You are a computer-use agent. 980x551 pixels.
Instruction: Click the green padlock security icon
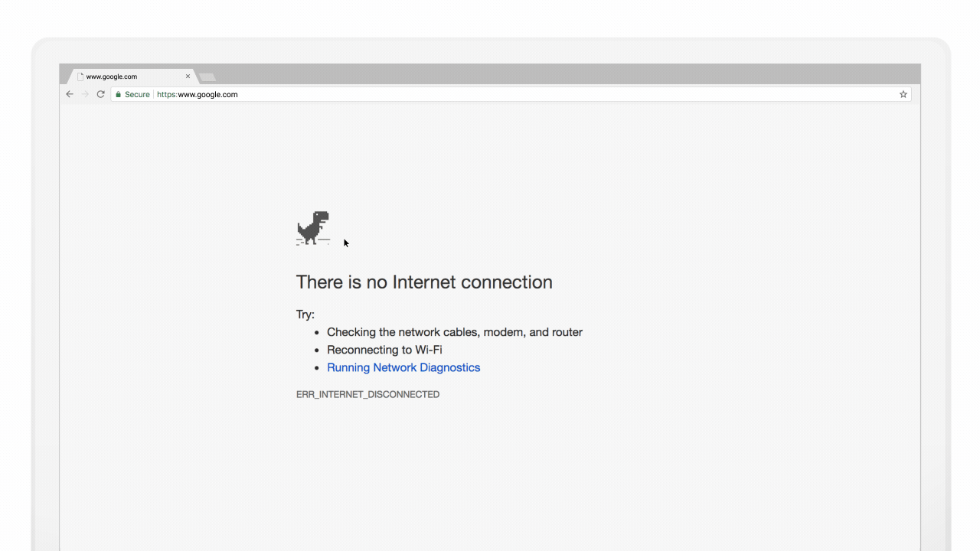point(118,94)
